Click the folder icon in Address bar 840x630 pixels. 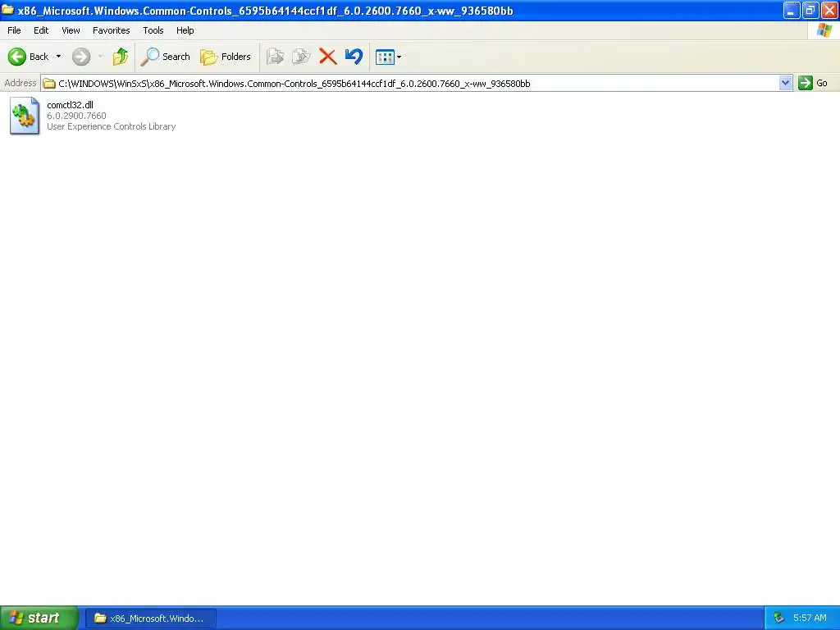(x=49, y=84)
